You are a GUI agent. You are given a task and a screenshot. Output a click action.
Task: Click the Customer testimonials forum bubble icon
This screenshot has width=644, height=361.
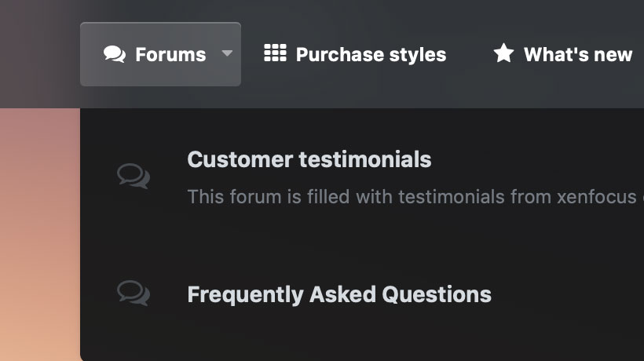(x=134, y=175)
